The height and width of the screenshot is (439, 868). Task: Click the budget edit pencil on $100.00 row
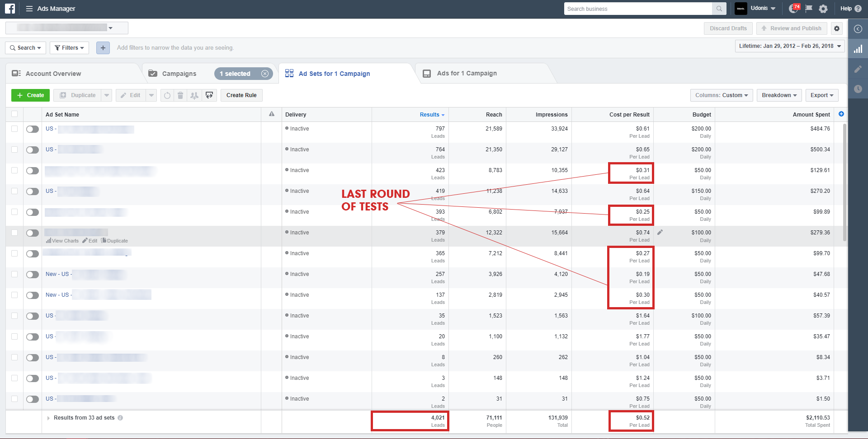660,232
